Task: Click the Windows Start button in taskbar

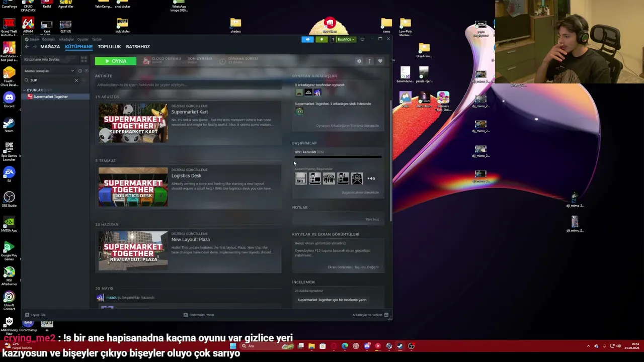Action: coord(233,346)
